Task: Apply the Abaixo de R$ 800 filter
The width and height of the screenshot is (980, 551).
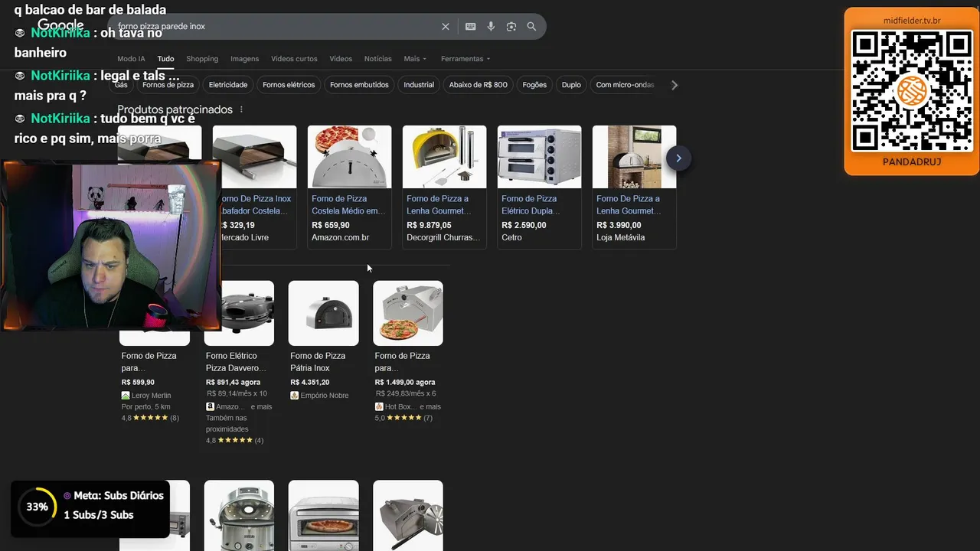Action: (479, 85)
